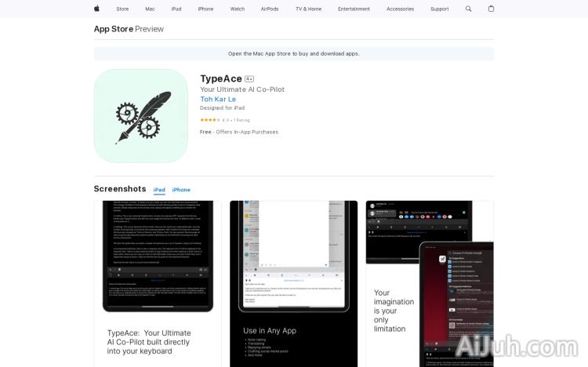Go to the Mac menu item
This screenshot has width=588, height=367.
[150, 9]
